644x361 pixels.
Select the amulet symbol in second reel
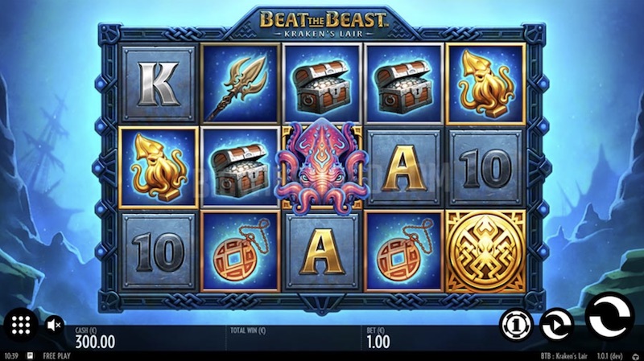tap(240, 251)
